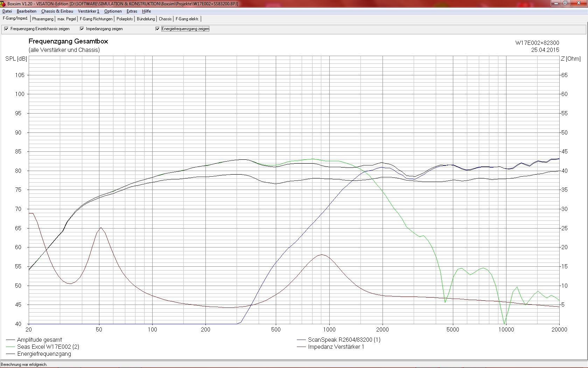Select the F-Gang elektr. tab
588x368 pixels.
tap(187, 19)
